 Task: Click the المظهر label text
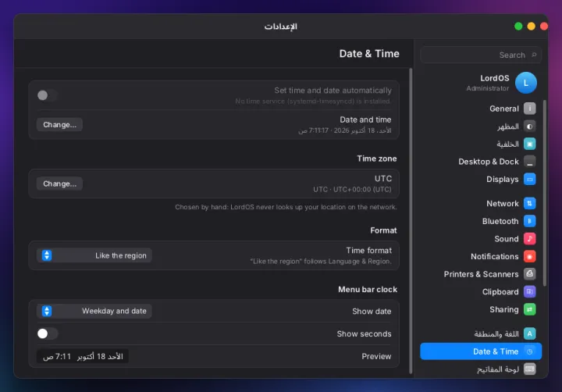pyautogui.click(x=508, y=127)
